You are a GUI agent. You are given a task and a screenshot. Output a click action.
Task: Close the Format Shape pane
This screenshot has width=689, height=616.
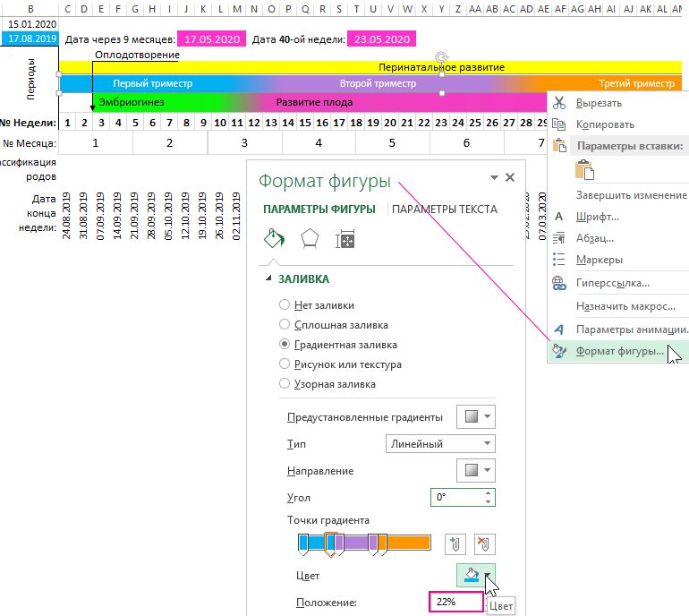click(510, 177)
